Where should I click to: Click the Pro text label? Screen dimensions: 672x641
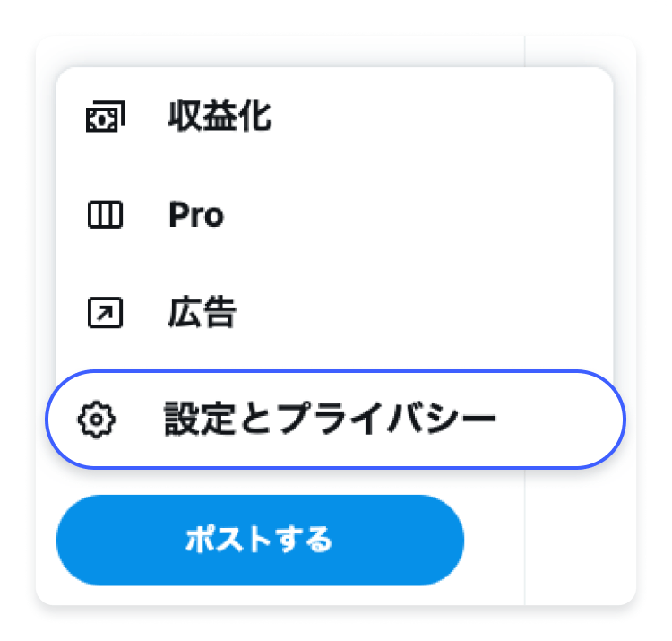[x=196, y=215]
